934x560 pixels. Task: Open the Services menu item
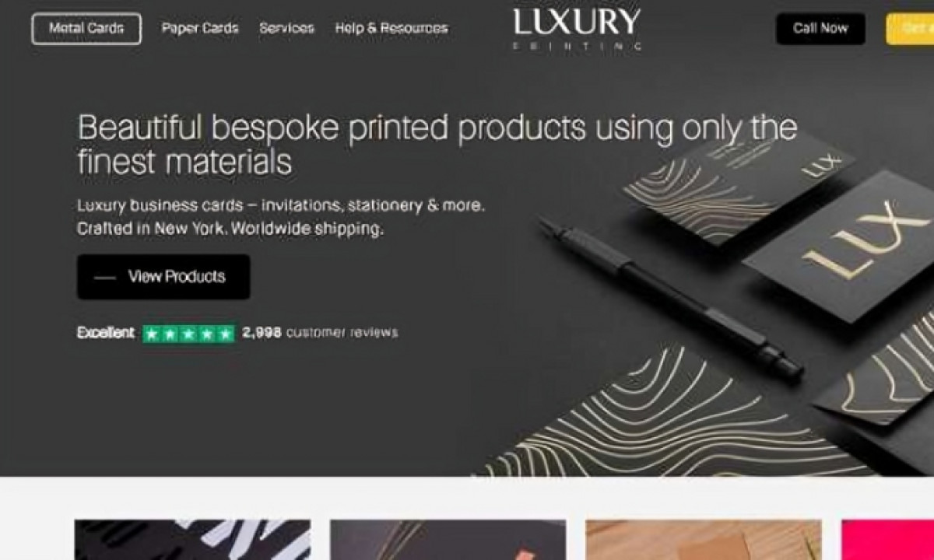tap(286, 29)
